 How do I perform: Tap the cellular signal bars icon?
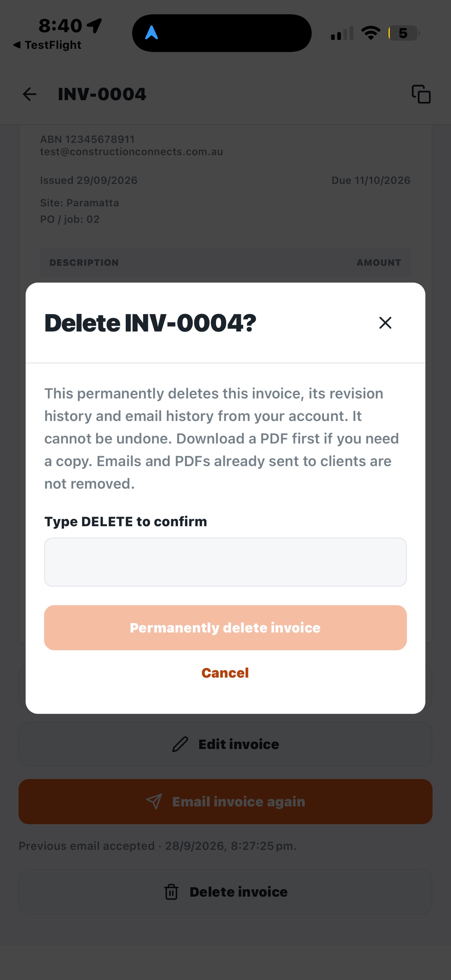click(342, 33)
